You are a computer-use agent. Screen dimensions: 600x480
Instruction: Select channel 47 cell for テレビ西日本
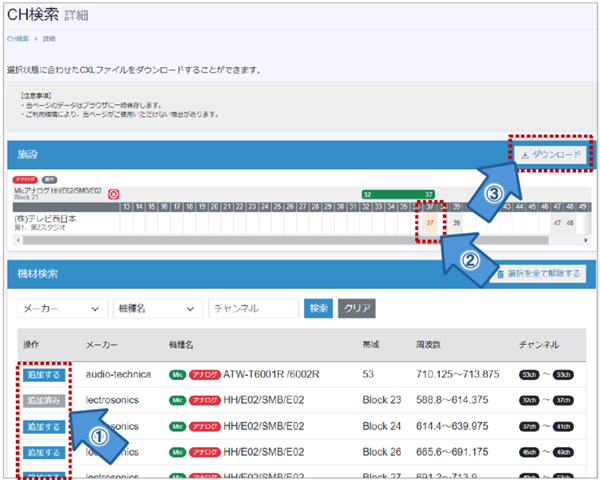click(x=557, y=223)
